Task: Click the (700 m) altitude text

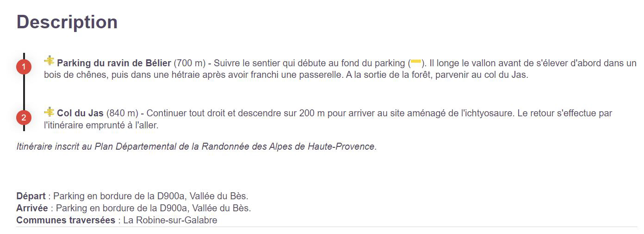Action: click(x=190, y=63)
